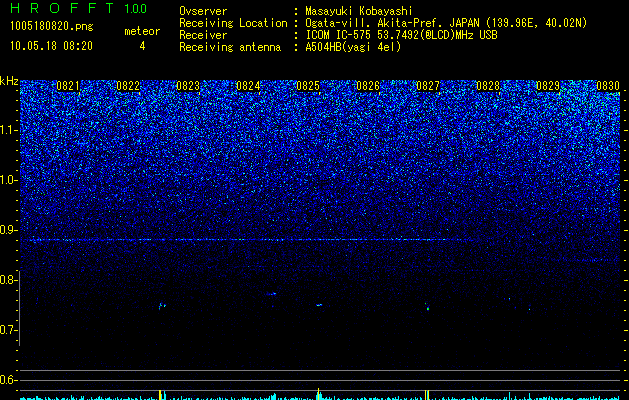Click the 1.1 kHz axis label

tap(9, 130)
